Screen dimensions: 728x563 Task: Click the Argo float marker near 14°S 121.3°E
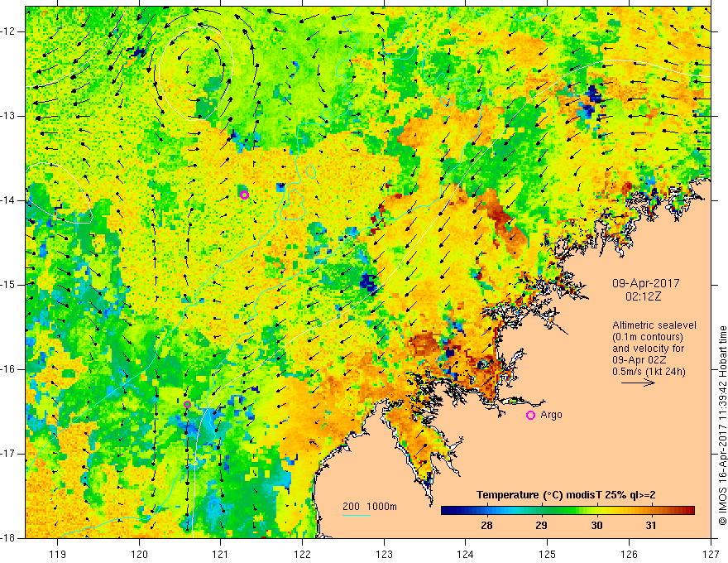[x=244, y=195]
